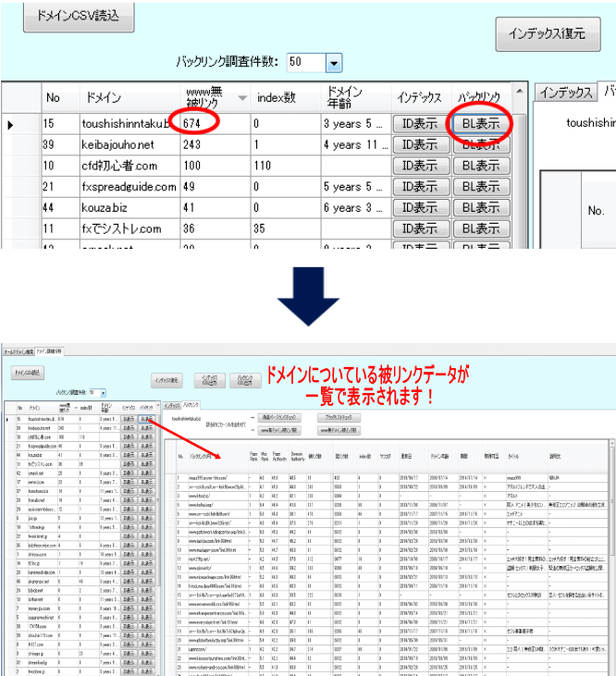616x676 pixels.
Task: Click the ドメイン column header
Action: coord(128,97)
